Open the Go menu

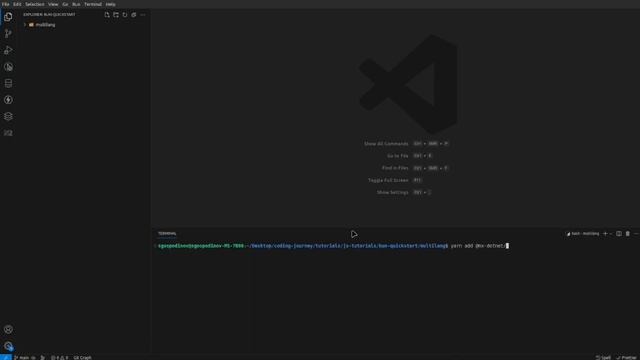coord(65,4)
